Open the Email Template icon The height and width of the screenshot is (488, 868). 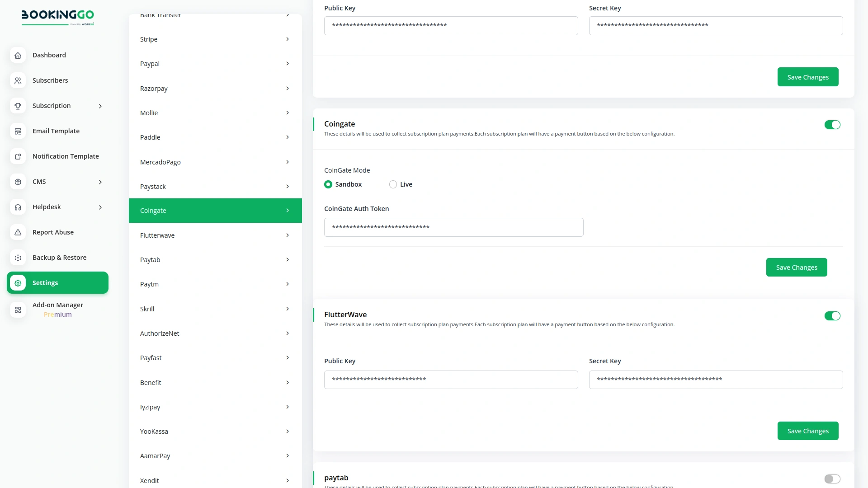tap(18, 131)
